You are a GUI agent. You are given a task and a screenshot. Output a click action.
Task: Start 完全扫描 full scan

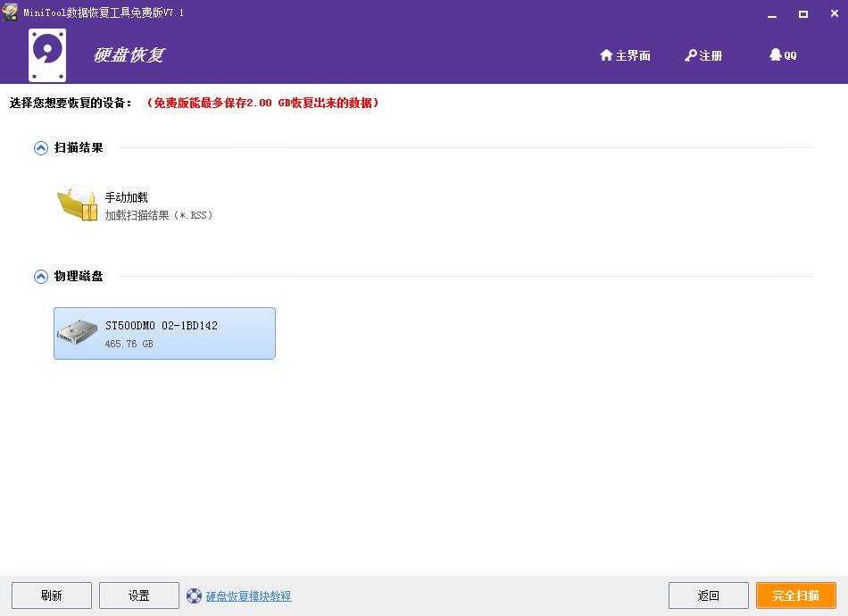click(x=796, y=595)
